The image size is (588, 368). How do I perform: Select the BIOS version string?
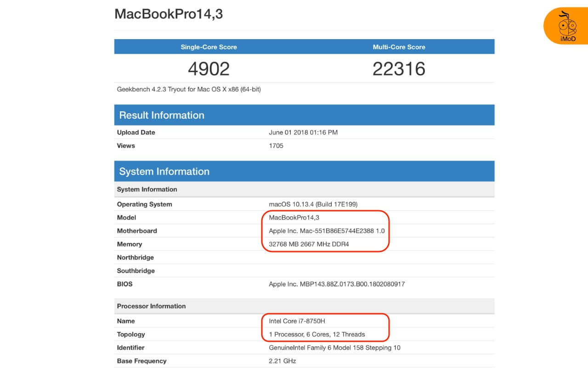tap(337, 284)
